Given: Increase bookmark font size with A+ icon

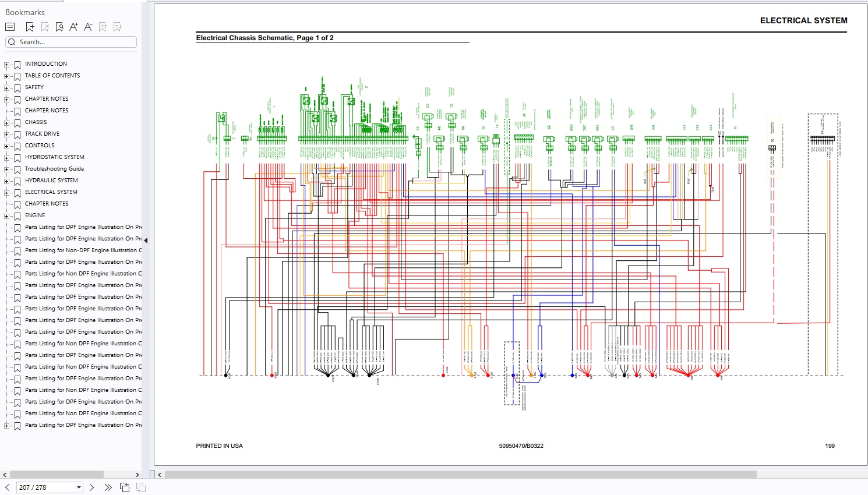Looking at the screenshot, I should click(x=73, y=27).
